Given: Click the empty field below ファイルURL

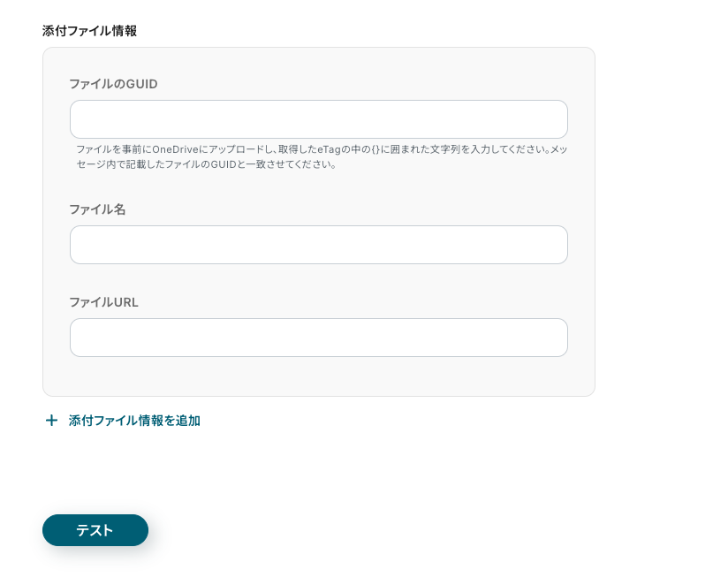Looking at the screenshot, I should coord(318,338).
